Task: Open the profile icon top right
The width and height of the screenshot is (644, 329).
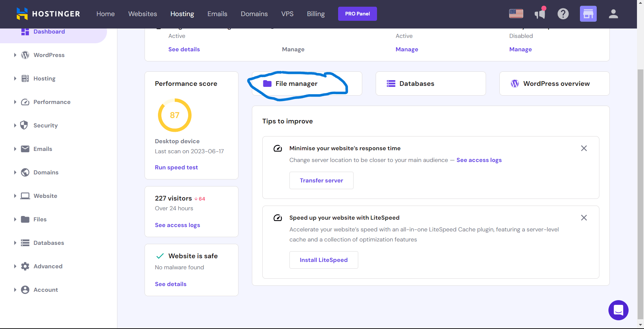Action: (x=613, y=14)
